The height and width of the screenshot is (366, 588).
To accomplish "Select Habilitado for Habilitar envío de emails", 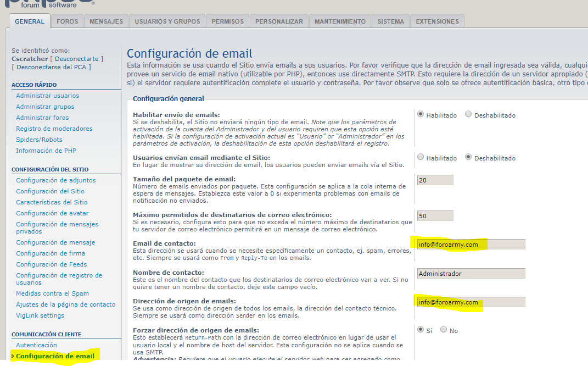I will click(421, 115).
